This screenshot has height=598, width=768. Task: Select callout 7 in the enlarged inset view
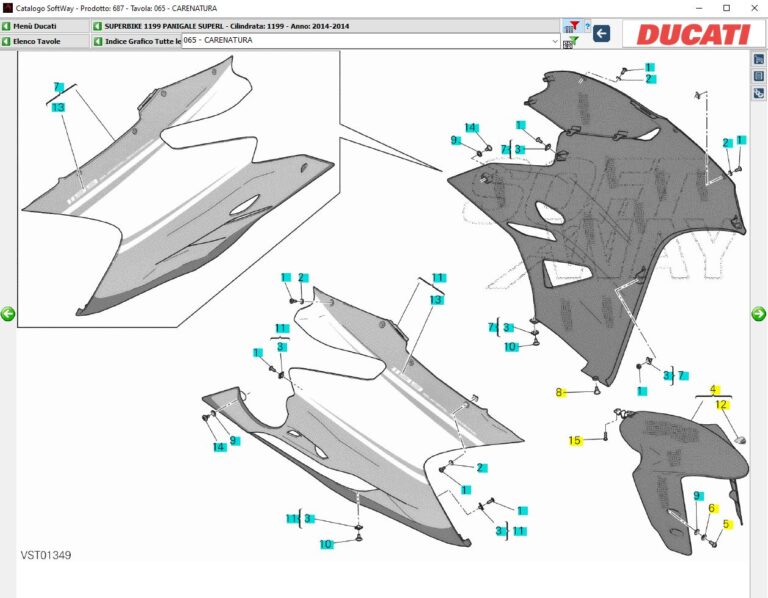[x=58, y=87]
